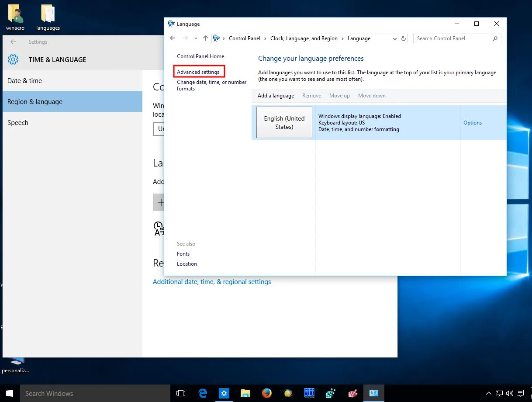Open teal cubes Registry Editor taskbar icon
Viewport: 532px width, 402px height.
pyautogui.click(x=331, y=393)
